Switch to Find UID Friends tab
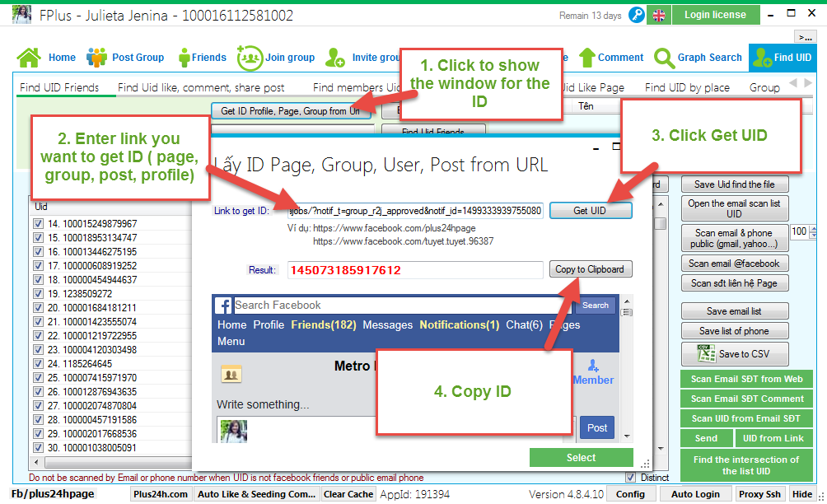Viewport: 827px width, 504px height. coord(59,87)
